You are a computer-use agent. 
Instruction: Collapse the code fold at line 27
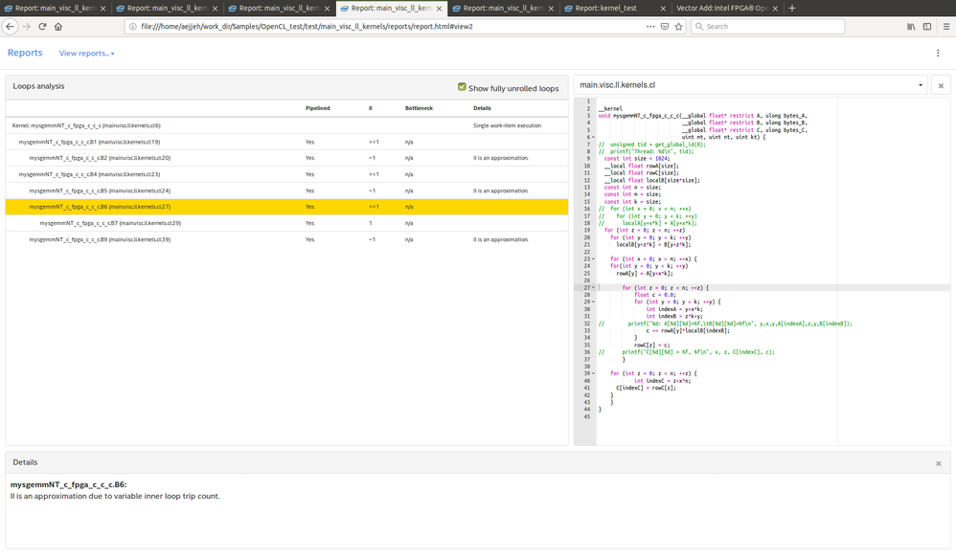pos(593,287)
